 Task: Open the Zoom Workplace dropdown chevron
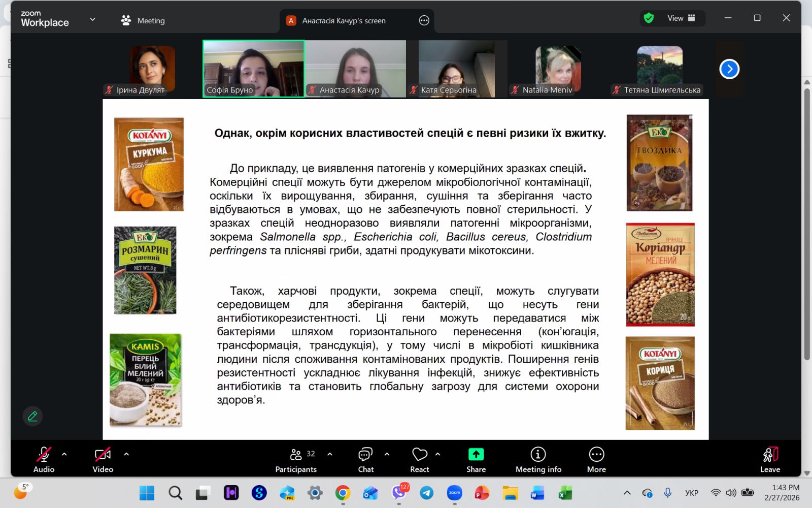pyautogui.click(x=92, y=19)
